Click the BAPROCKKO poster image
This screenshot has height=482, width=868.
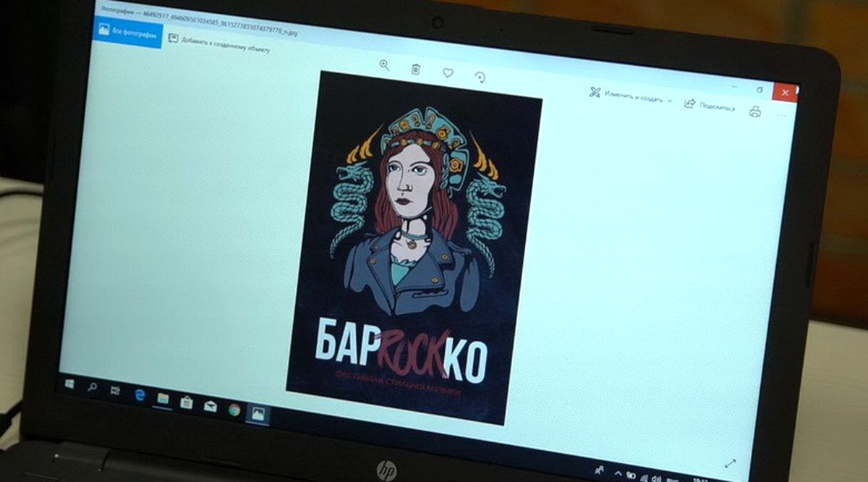point(414,248)
